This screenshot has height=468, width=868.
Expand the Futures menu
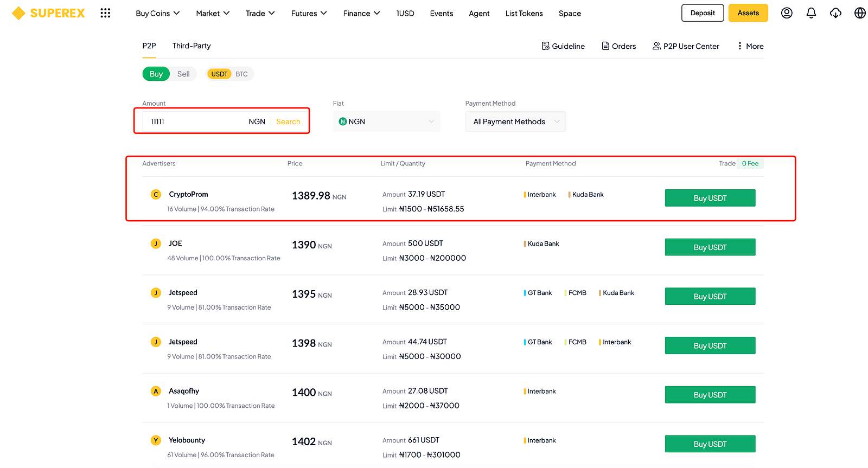point(309,13)
